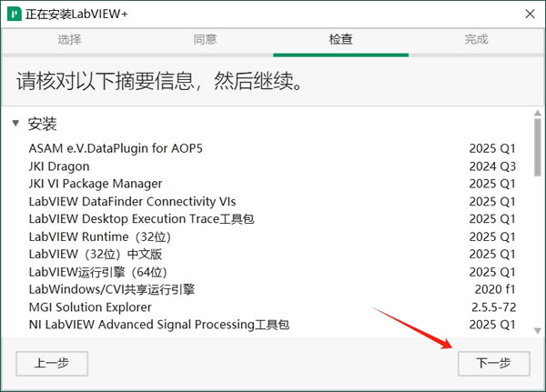Image resolution: width=546 pixels, height=392 pixels.
Task: Select the JKI Dragon list item
Action: tap(59, 166)
